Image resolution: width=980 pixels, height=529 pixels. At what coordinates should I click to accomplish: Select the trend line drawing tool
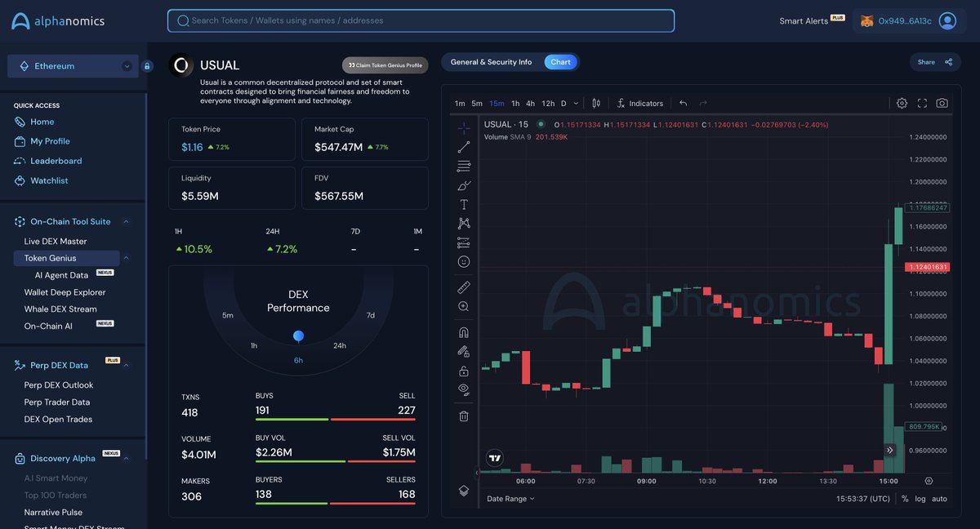tap(464, 147)
